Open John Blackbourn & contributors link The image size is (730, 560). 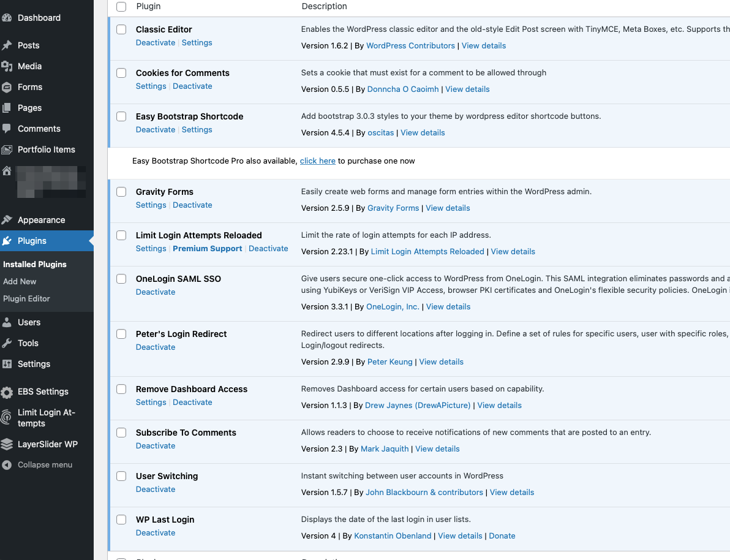pos(424,493)
